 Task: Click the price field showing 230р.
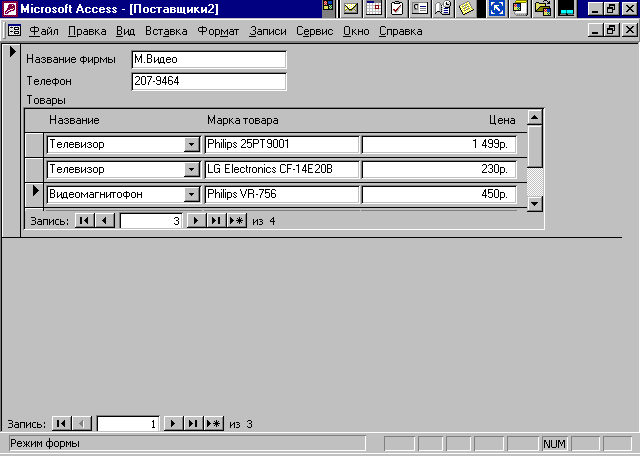point(439,169)
